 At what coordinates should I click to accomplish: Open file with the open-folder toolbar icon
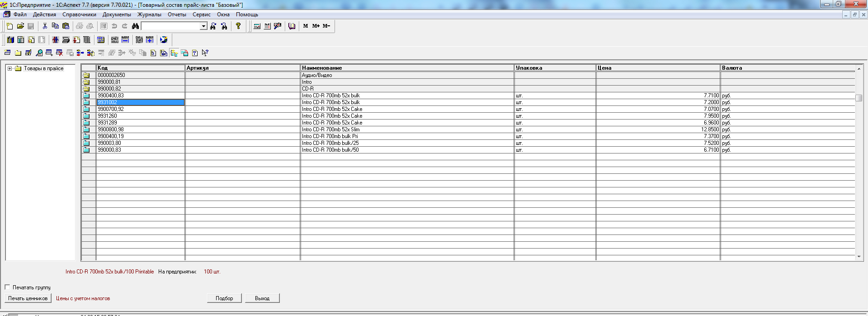(20, 26)
